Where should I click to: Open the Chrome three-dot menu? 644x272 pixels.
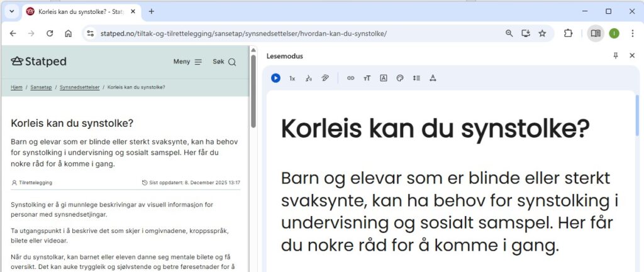pos(633,34)
